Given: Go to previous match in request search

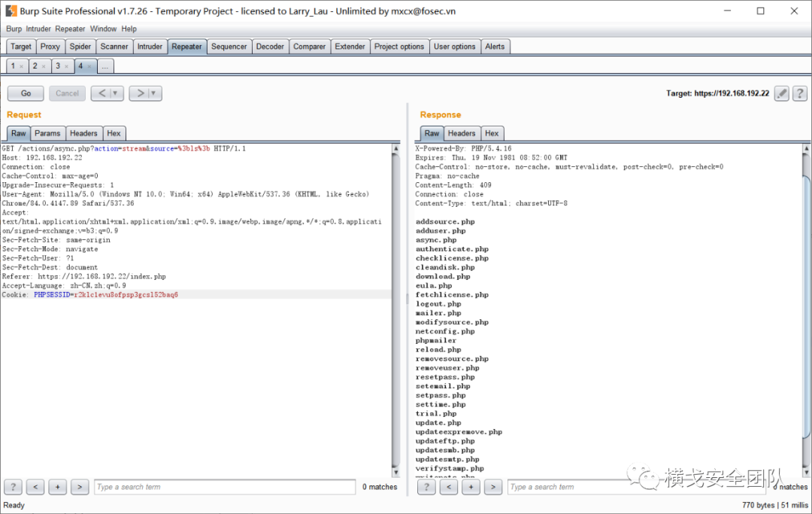Looking at the screenshot, I should coord(35,487).
